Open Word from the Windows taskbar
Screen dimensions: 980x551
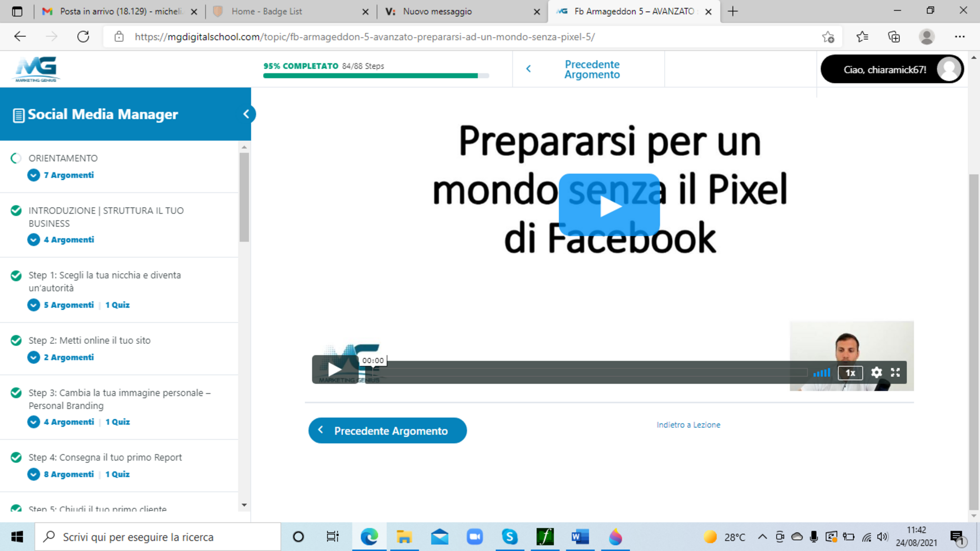pyautogui.click(x=580, y=537)
